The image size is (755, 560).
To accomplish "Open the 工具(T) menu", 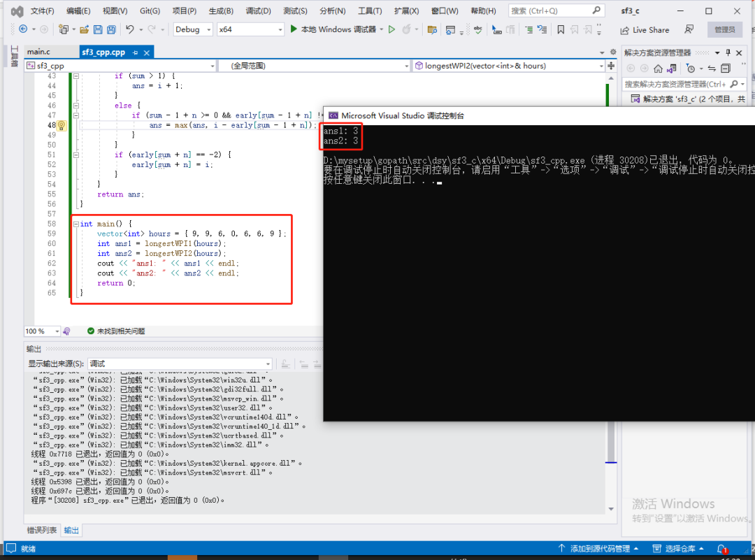I will pyautogui.click(x=370, y=10).
